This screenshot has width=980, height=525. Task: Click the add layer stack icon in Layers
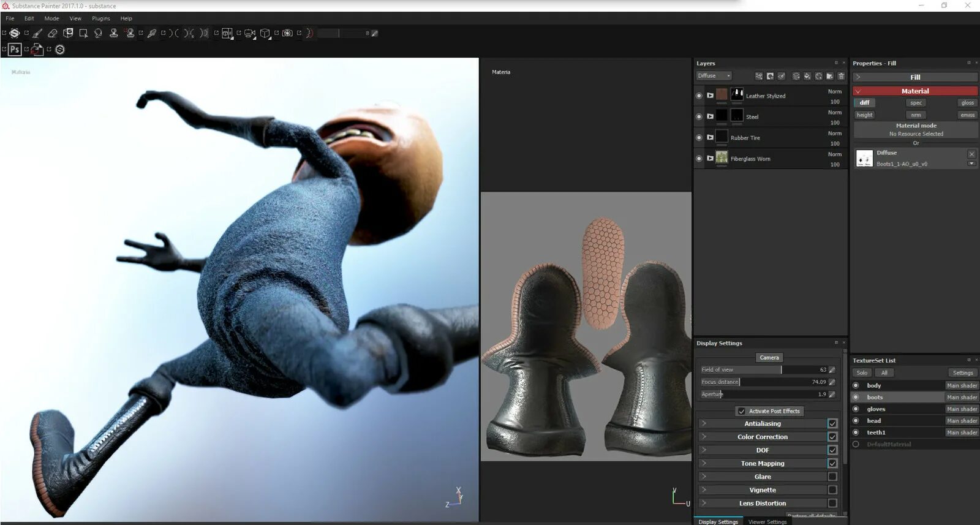coord(796,76)
